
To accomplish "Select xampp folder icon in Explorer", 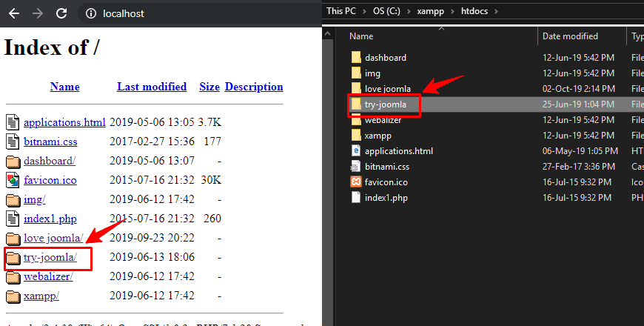I will [356, 136].
